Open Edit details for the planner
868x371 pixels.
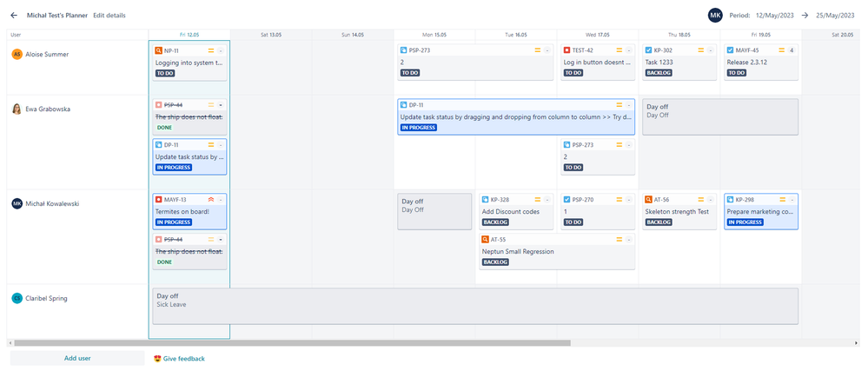point(109,16)
